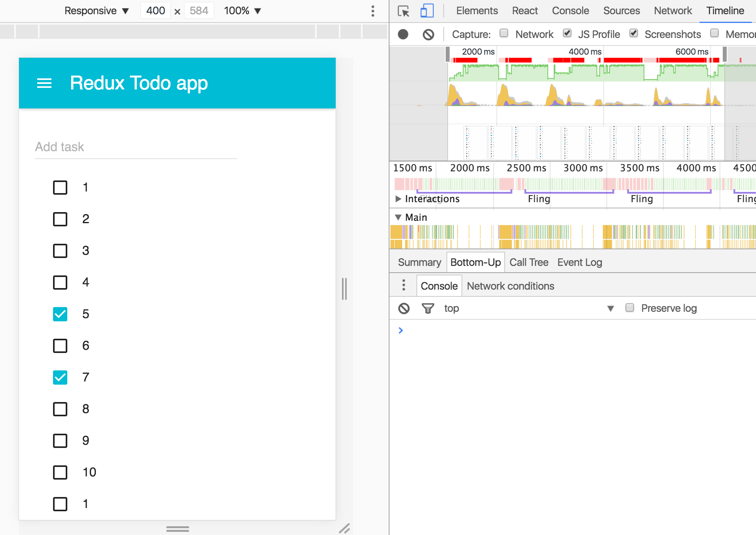Switch to the Summary tab
The image size is (756, 535).
pos(419,262)
